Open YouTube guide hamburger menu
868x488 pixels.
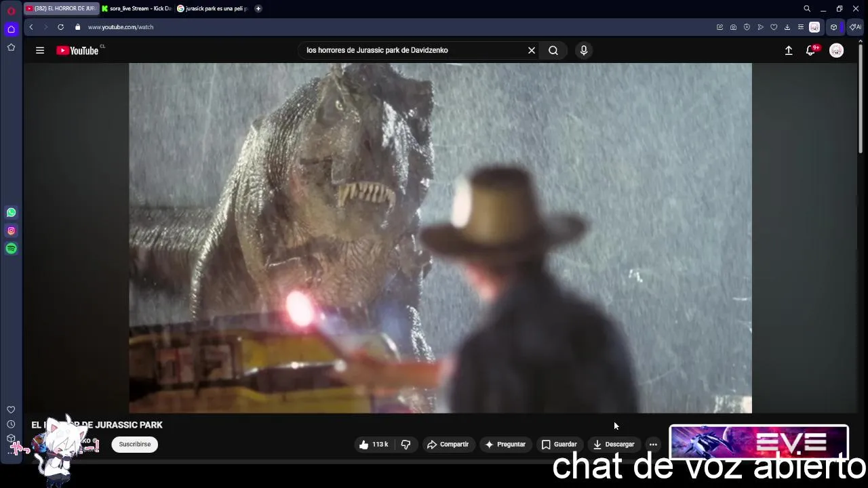tap(40, 50)
